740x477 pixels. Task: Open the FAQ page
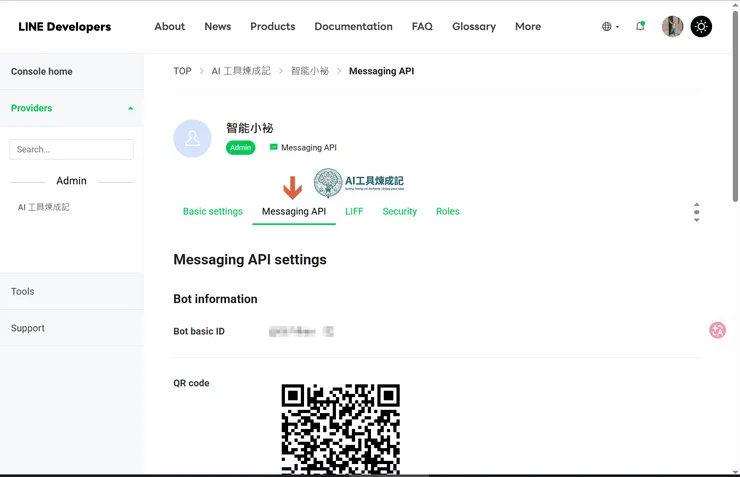(422, 26)
